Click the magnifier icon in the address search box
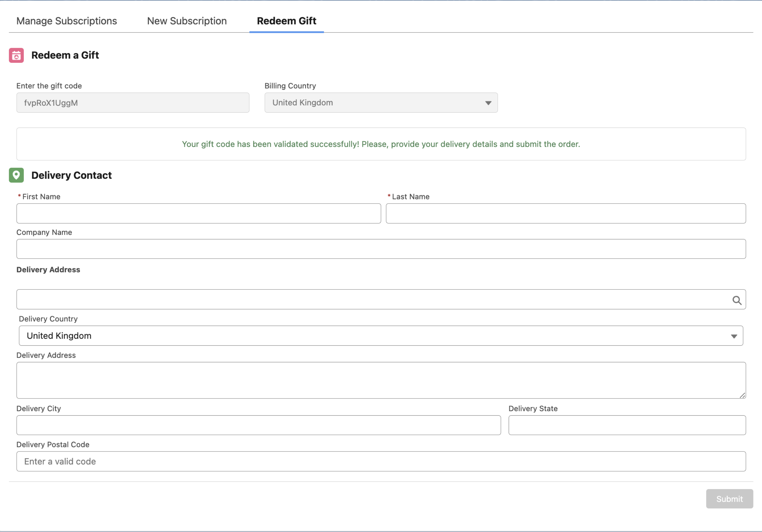The height and width of the screenshot is (532, 762). tap(737, 300)
